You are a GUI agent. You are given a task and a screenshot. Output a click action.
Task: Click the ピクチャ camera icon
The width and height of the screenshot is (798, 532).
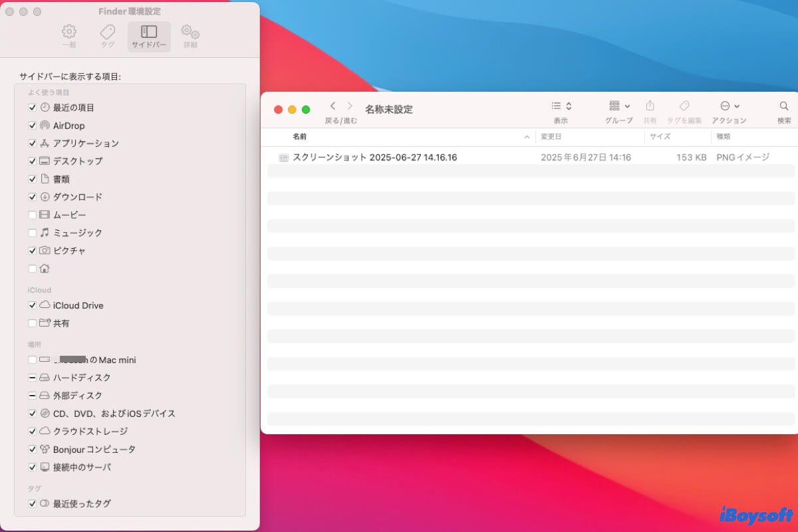click(45, 251)
